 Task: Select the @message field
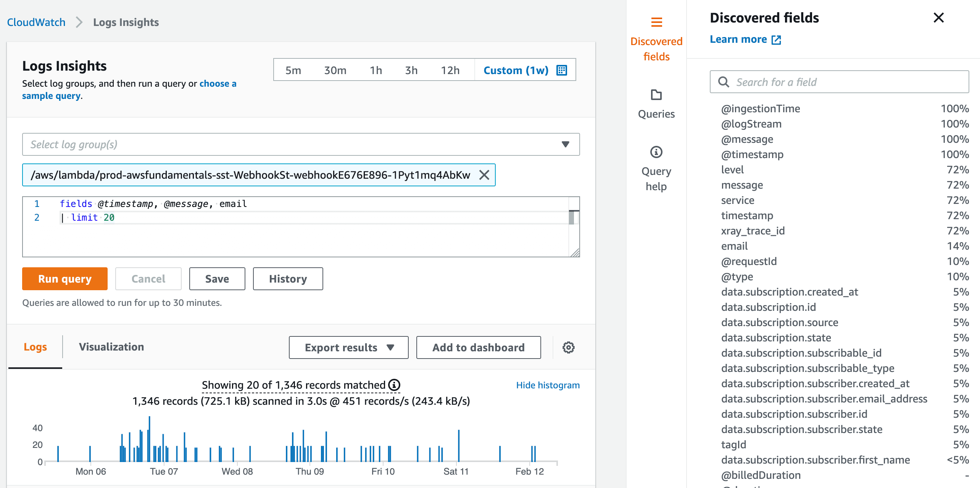747,139
